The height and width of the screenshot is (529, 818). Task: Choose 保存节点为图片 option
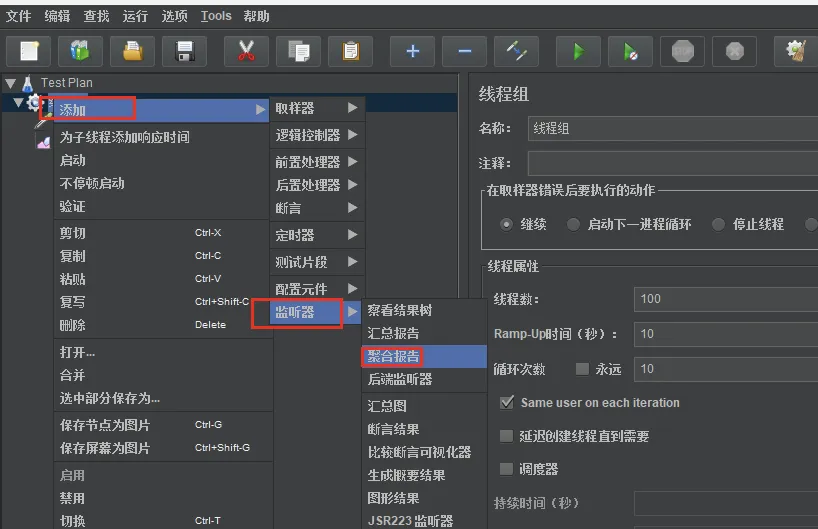click(x=161, y=425)
